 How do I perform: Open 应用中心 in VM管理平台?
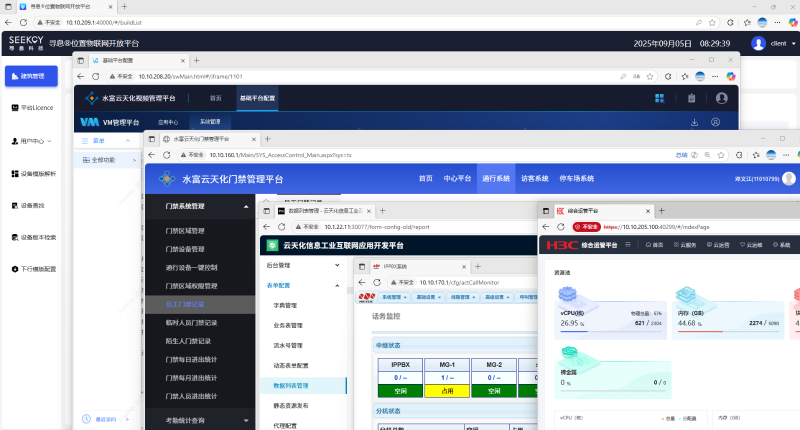pyautogui.click(x=168, y=122)
